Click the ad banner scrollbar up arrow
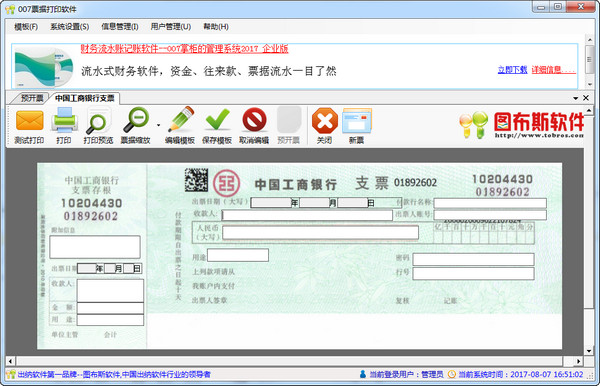Image resolution: width=600 pixels, height=386 pixels. (590, 40)
